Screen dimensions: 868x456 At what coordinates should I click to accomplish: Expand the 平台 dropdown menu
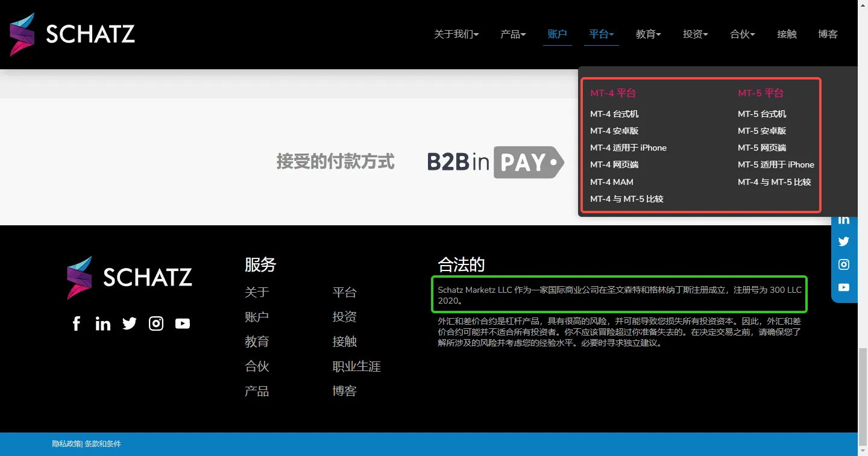pos(602,34)
